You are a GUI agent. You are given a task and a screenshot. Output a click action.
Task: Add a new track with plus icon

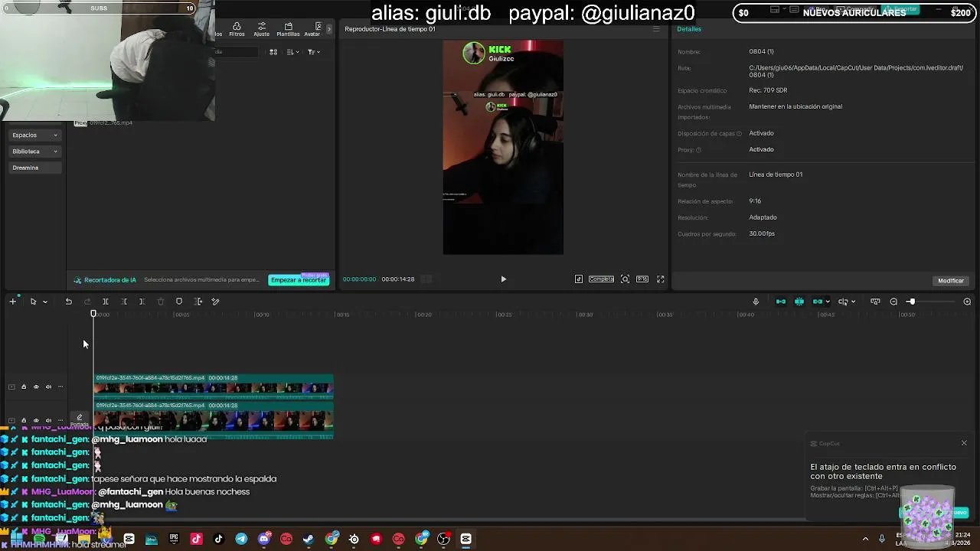12,302
